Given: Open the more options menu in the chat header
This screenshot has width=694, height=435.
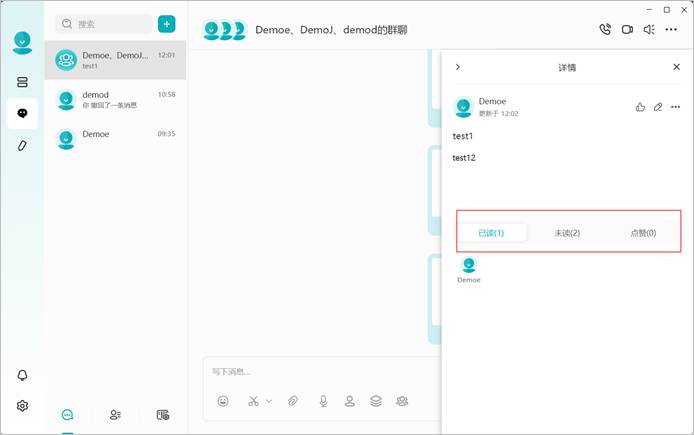Looking at the screenshot, I should 671,30.
